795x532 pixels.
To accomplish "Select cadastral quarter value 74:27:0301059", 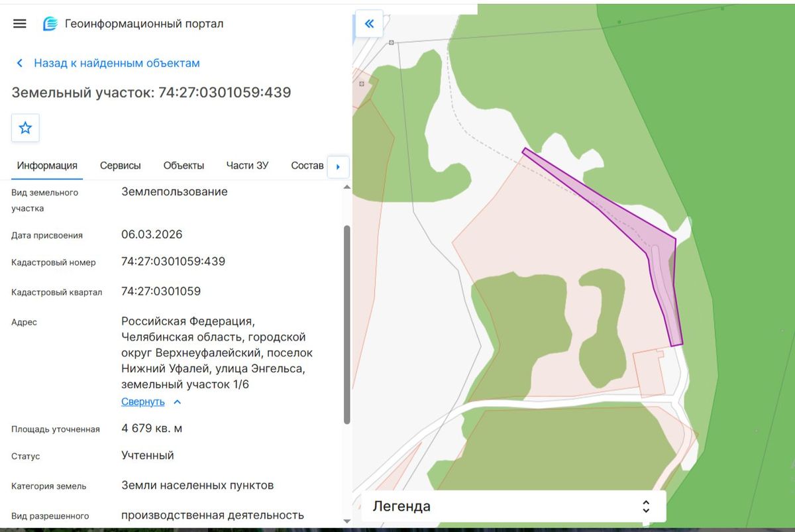I will click(161, 292).
